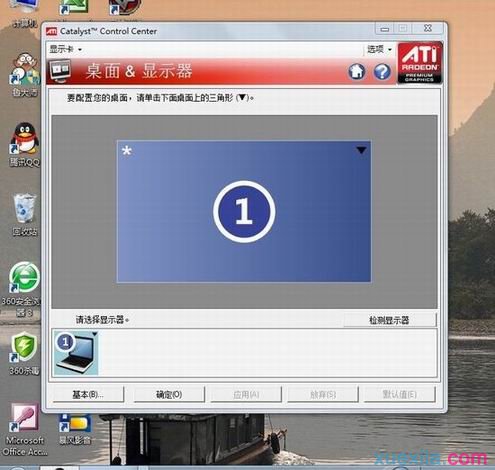The image size is (495, 470).
Task: Select the laptop display 1 thumbnail
Action: 76,353
